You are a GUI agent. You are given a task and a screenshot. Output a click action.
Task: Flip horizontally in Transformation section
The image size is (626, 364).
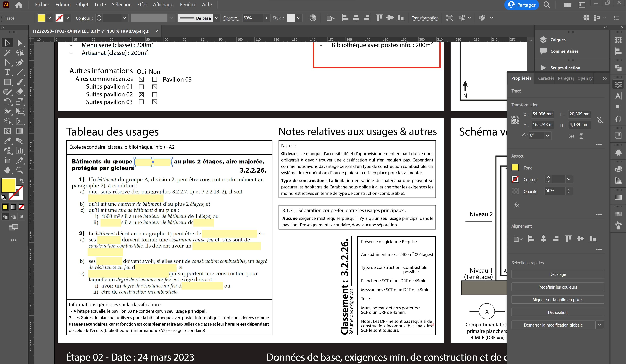coord(571,136)
